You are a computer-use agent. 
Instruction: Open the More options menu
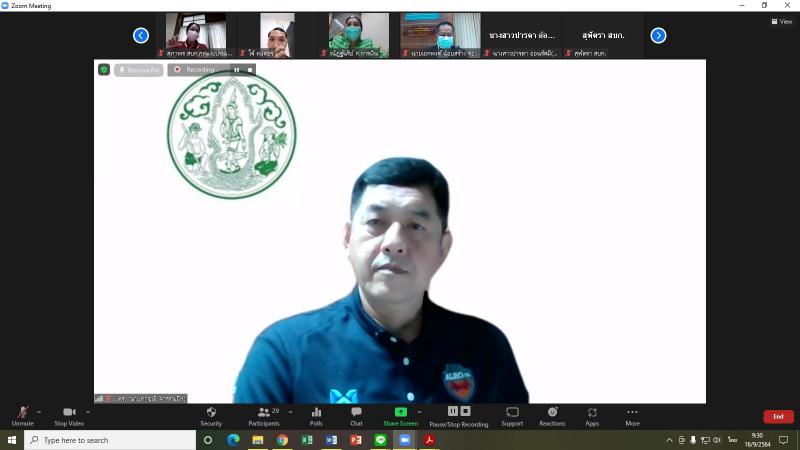point(632,416)
